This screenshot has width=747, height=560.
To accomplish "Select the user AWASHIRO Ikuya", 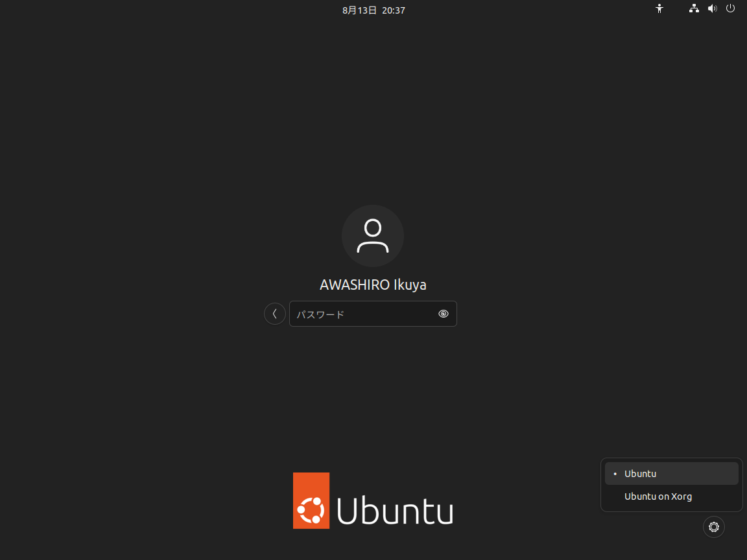I will click(x=373, y=284).
